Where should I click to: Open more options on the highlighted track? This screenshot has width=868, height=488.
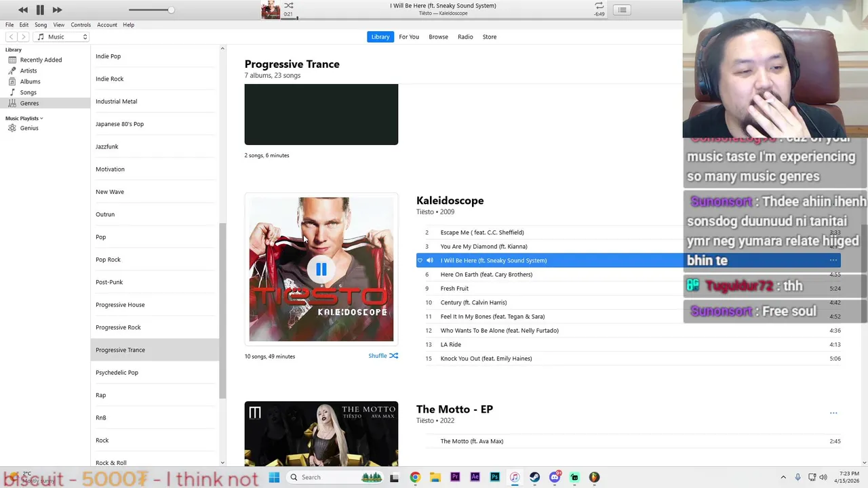click(x=833, y=260)
